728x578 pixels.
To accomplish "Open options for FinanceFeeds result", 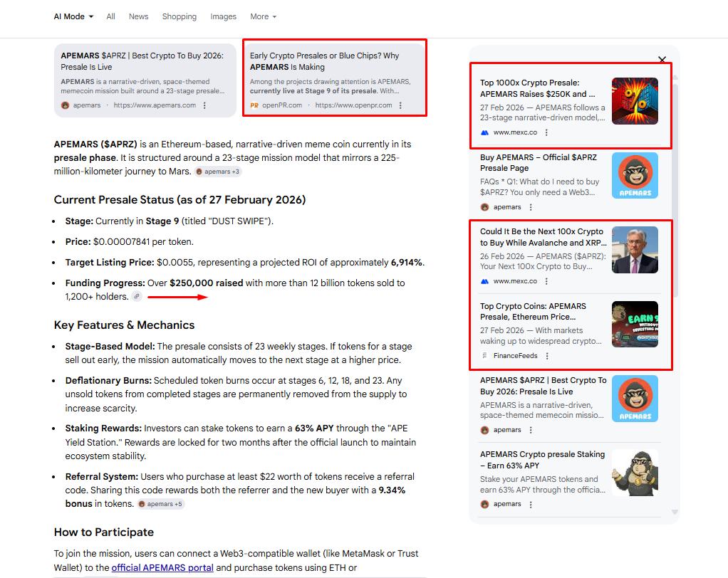I will (x=547, y=356).
